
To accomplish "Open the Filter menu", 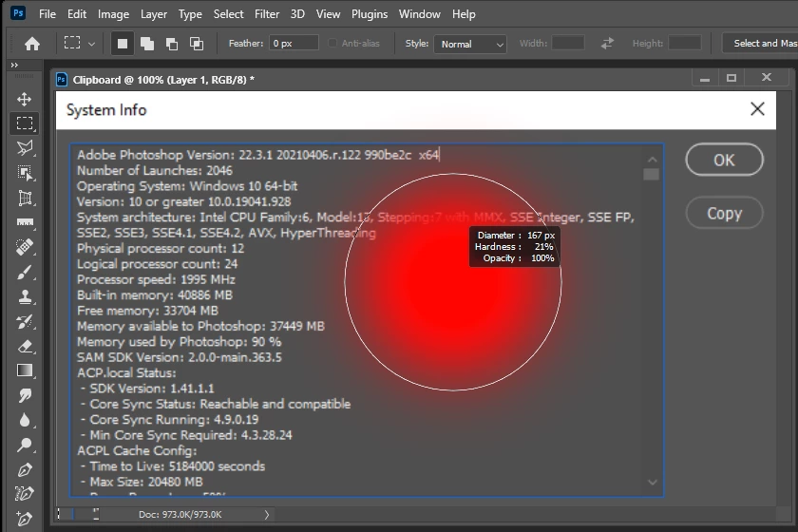I will (267, 14).
